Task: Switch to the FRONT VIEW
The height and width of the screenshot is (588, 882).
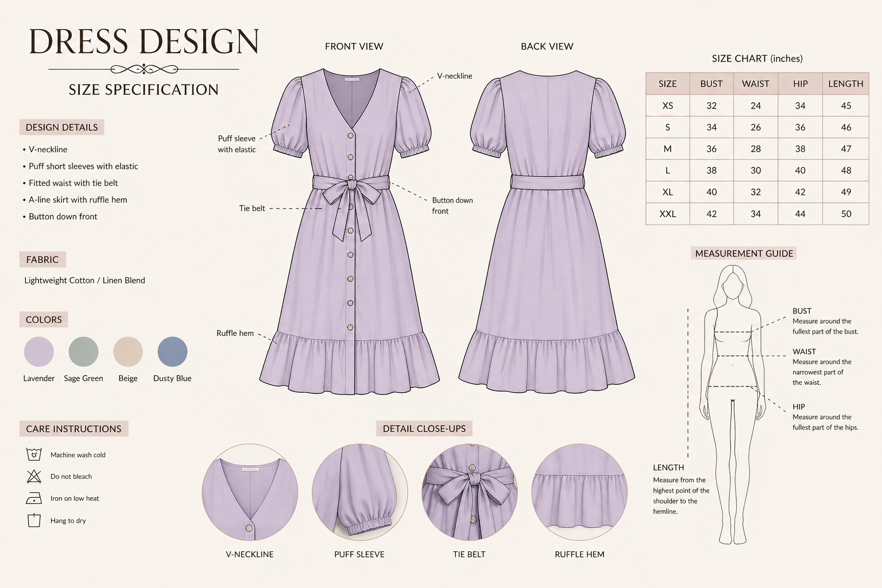Action: (354, 47)
